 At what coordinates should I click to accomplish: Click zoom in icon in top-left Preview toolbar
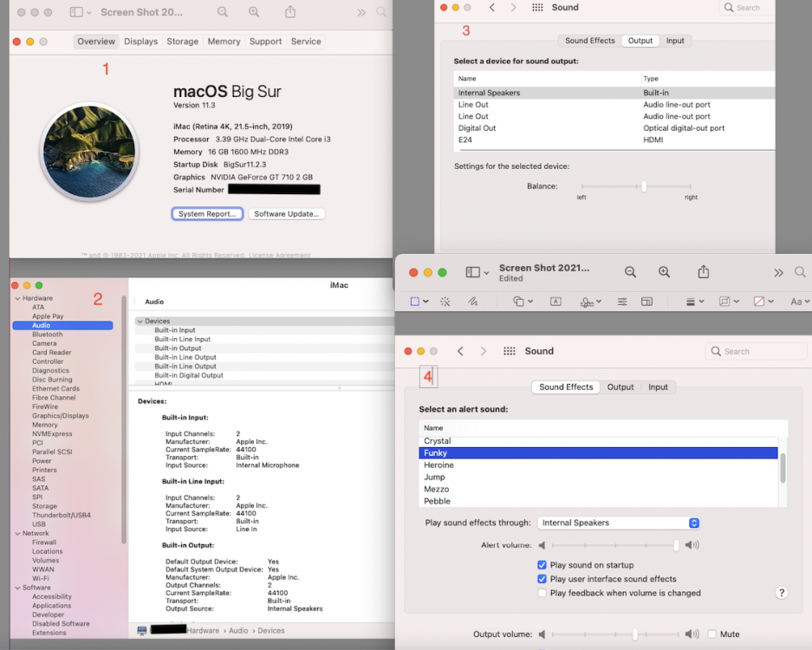point(254,12)
